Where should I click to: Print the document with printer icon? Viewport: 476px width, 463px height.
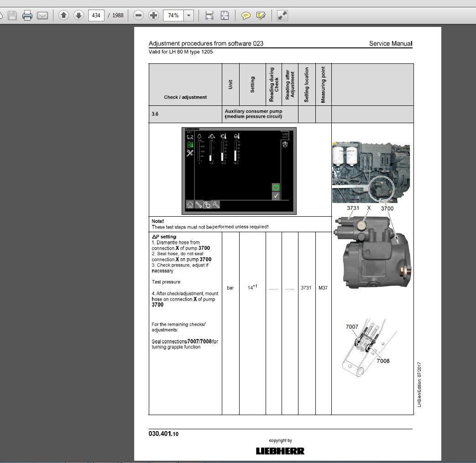(x=27, y=16)
